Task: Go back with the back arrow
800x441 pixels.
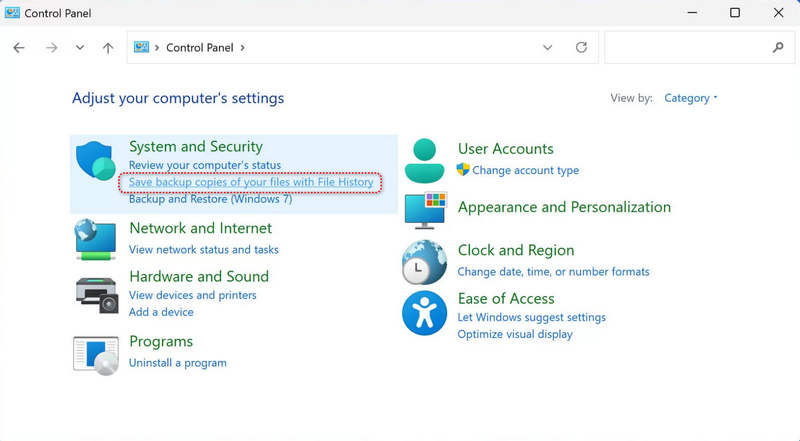Action: (x=19, y=47)
